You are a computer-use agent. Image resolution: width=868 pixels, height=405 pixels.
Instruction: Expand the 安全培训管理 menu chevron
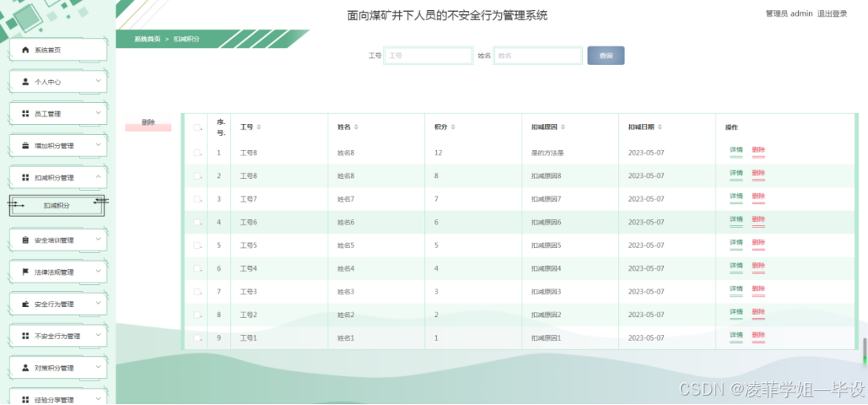point(98,239)
